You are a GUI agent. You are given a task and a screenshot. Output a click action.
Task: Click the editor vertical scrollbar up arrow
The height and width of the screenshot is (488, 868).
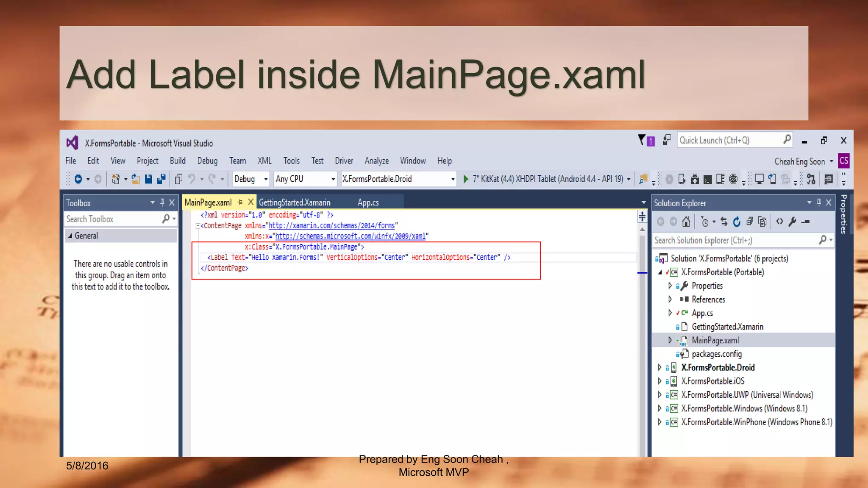point(642,229)
